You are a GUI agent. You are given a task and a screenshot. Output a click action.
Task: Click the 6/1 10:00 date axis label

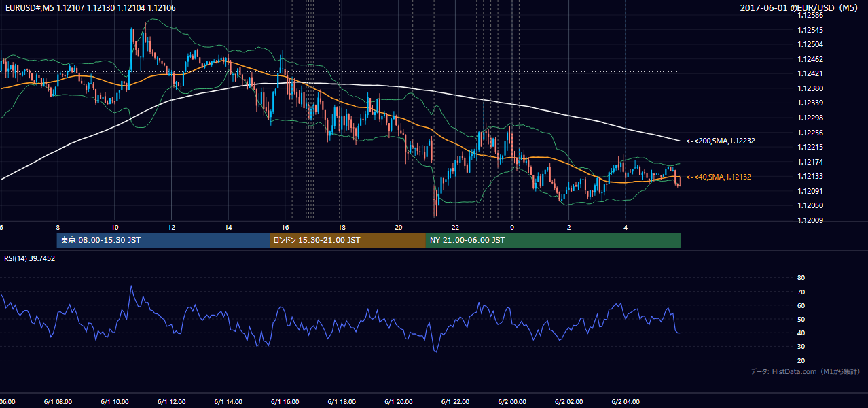(x=115, y=402)
